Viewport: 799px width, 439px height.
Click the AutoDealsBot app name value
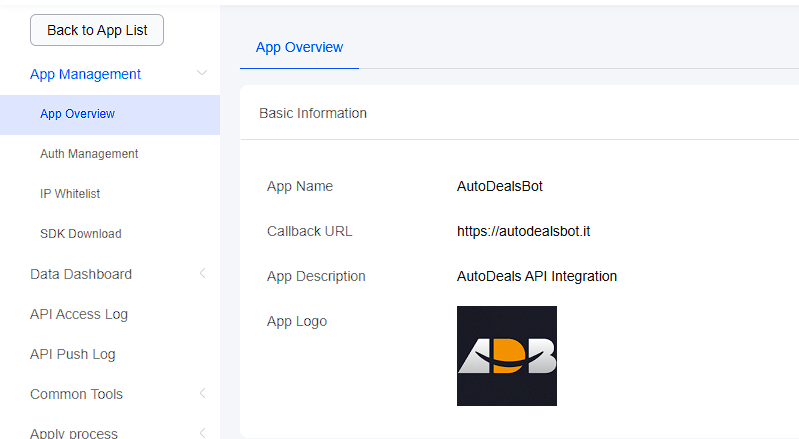coord(499,186)
